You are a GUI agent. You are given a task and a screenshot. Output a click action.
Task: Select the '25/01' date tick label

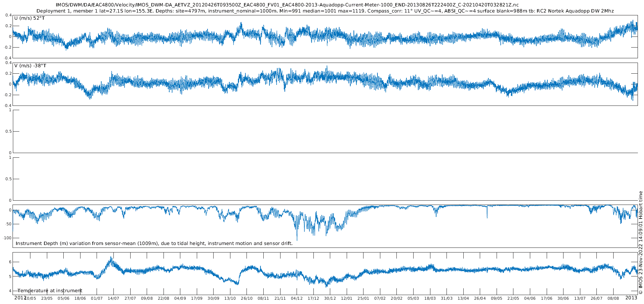tap(363, 298)
